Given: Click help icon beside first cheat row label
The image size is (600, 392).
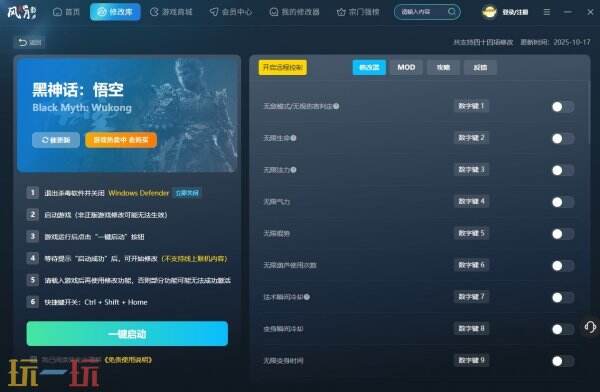Looking at the screenshot, I should pyautogui.click(x=336, y=106).
